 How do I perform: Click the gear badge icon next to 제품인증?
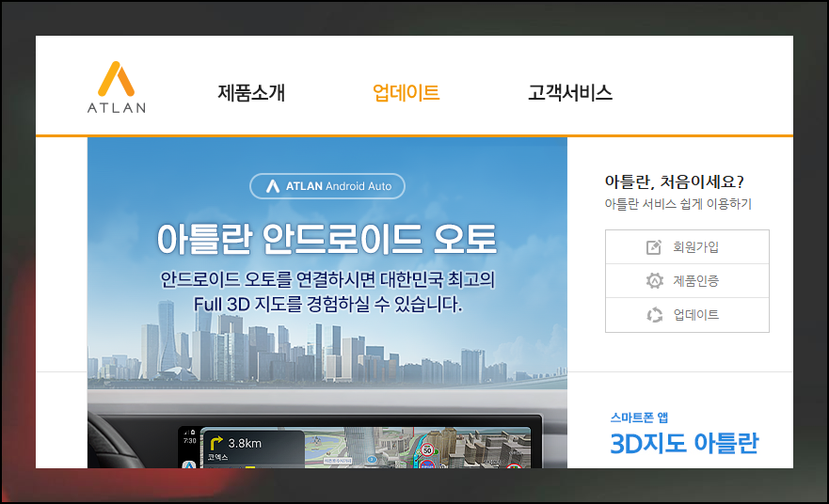click(655, 280)
